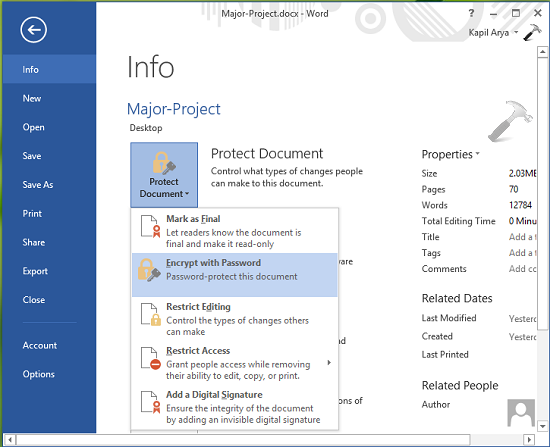This screenshot has width=550, height=447.
Task: Click the Encrypt with Password lock icon
Action: click(149, 270)
